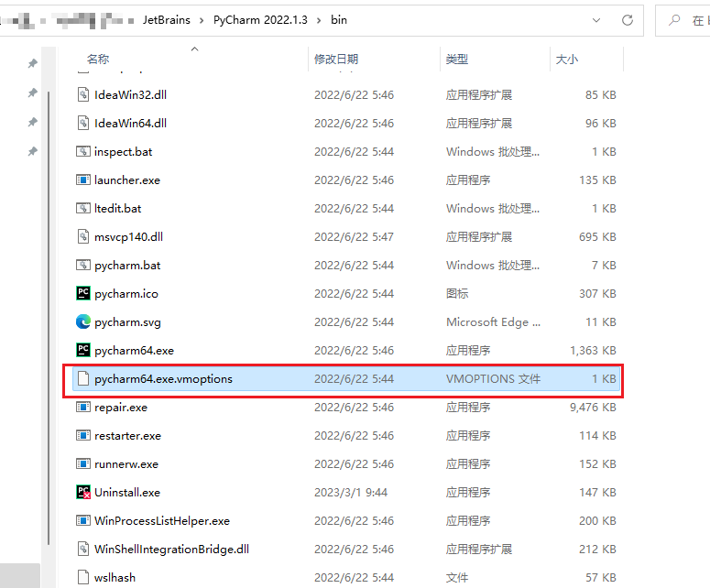Select the runnerw.exe file name
This screenshot has width=710, height=588.
(126, 464)
